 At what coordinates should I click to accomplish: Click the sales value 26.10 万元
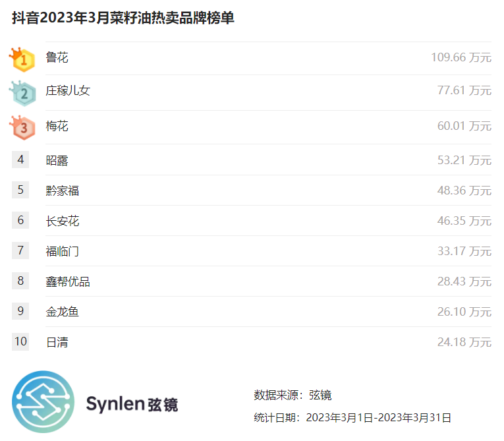click(x=464, y=312)
